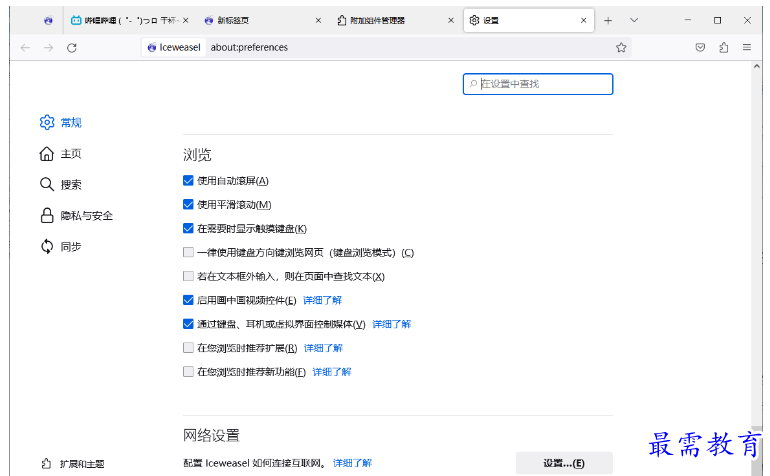Go to 同步 sync settings

70,246
